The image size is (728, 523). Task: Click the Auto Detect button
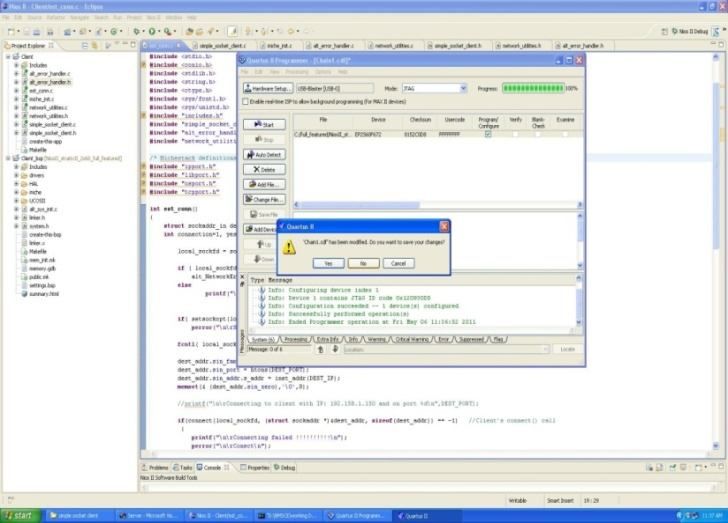point(264,155)
